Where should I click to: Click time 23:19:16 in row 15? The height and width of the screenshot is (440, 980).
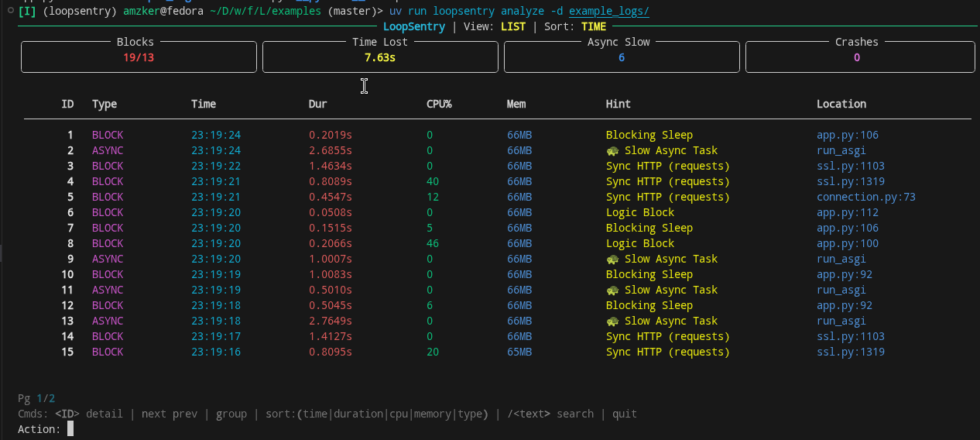pyautogui.click(x=216, y=352)
